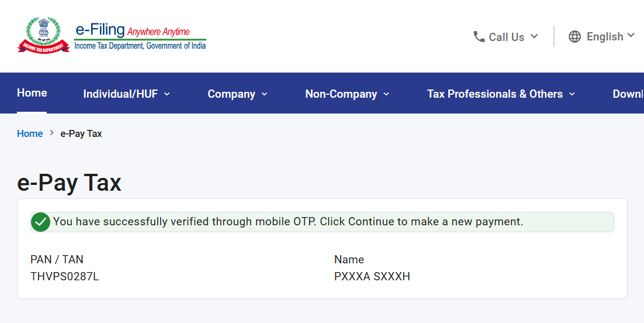Open the Company menu item

point(231,94)
